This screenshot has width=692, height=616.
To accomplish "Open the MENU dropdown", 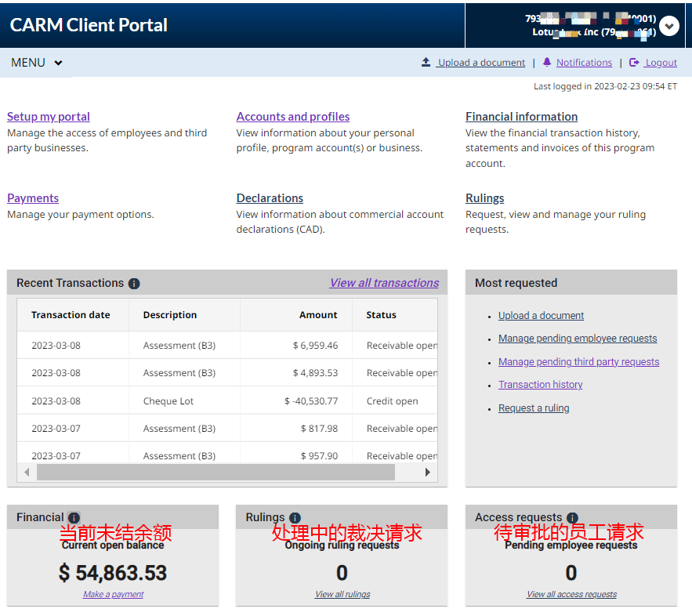I will pos(36,63).
